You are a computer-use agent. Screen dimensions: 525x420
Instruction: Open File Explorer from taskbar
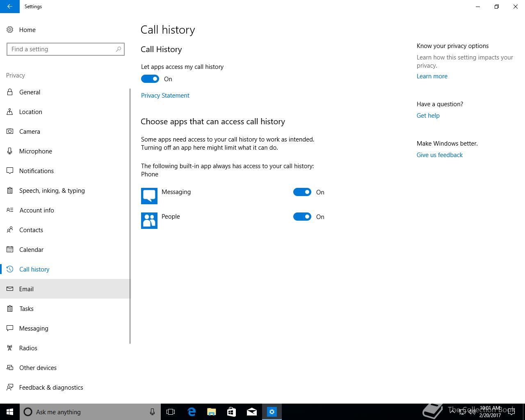click(x=212, y=412)
